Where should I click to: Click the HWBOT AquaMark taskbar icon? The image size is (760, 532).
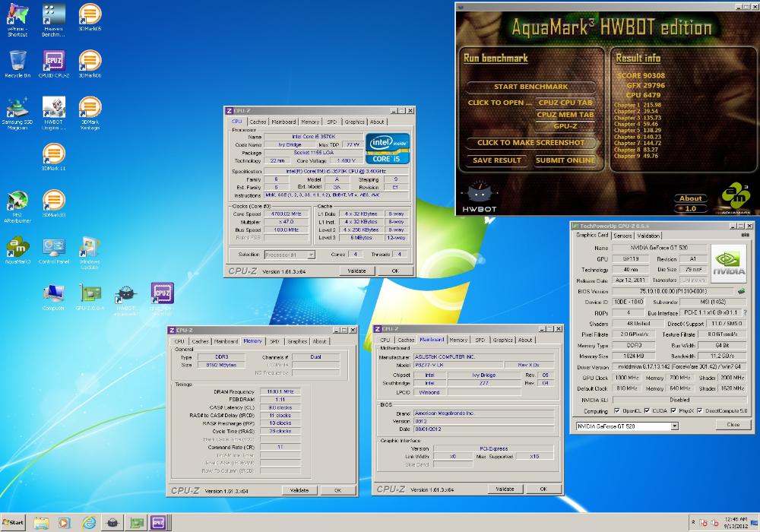click(x=112, y=523)
